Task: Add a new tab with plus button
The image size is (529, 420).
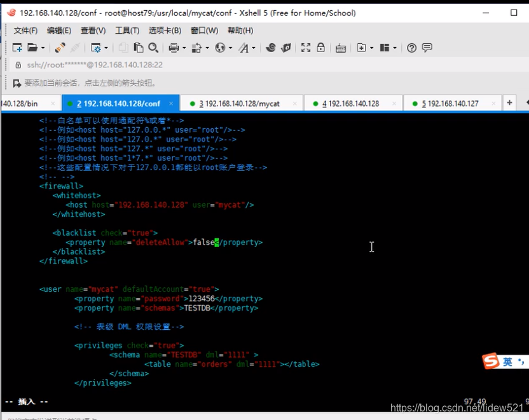Action: [509, 102]
